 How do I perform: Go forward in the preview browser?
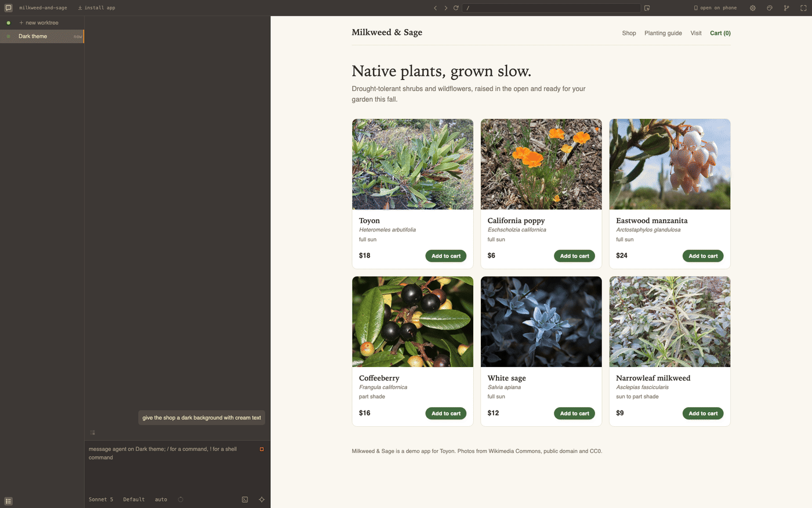(x=445, y=8)
